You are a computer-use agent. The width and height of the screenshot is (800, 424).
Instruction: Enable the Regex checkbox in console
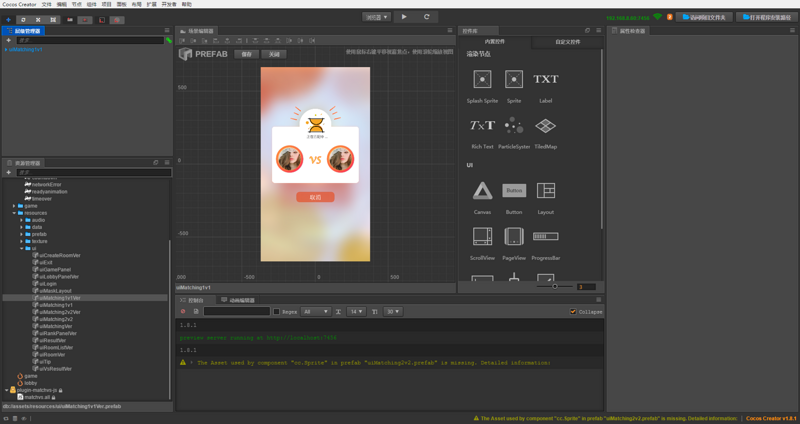click(x=277, y=311)
